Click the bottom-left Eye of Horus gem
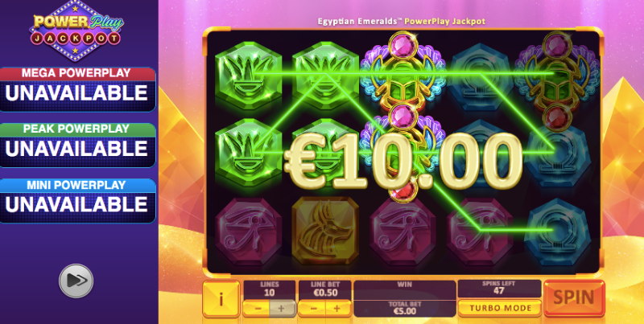This screenshot has width=644, height=324. click(x=248, y=231)
